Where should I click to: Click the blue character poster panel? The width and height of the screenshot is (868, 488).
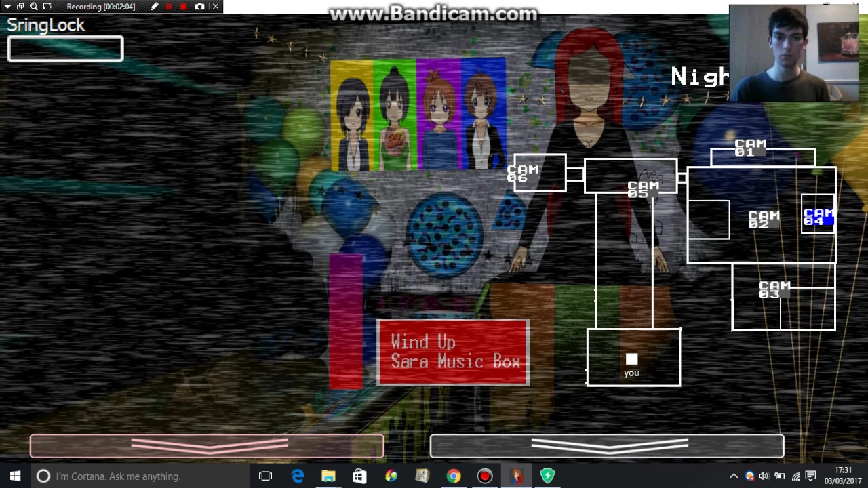pos(484,114)
